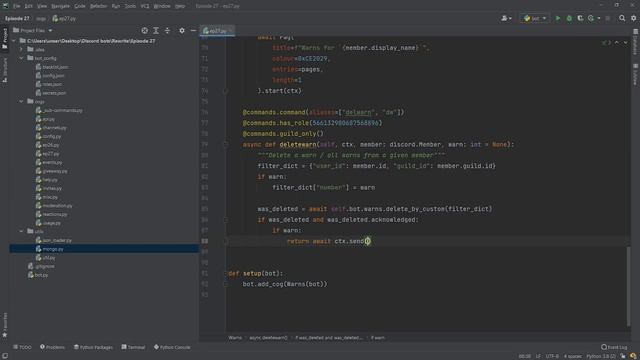Image resolution: width=640 pixels, height=360 pixels.
Task: Open PyCharm logo application icon
Action: point(5,6)
